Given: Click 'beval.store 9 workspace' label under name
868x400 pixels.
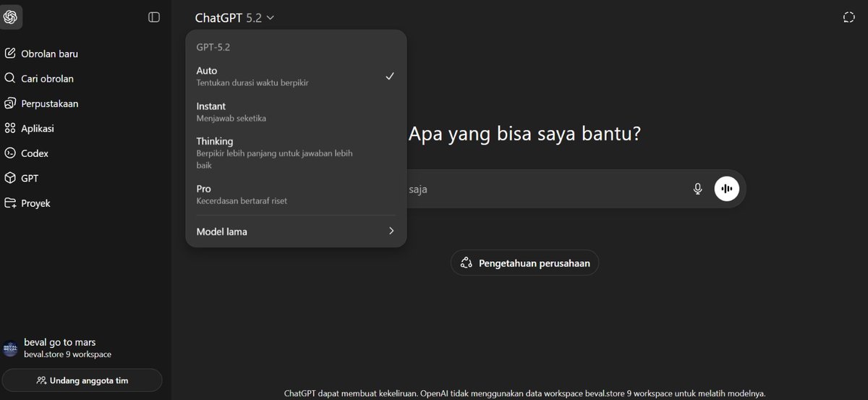Looking at the screenshot, I should click(67, 354).
